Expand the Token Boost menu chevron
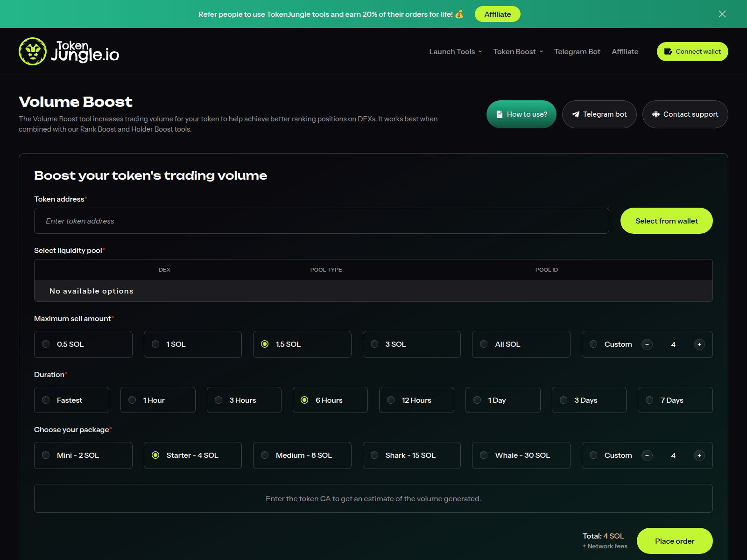This screenshot has height=560, width=747. click(x=541, y=52)
